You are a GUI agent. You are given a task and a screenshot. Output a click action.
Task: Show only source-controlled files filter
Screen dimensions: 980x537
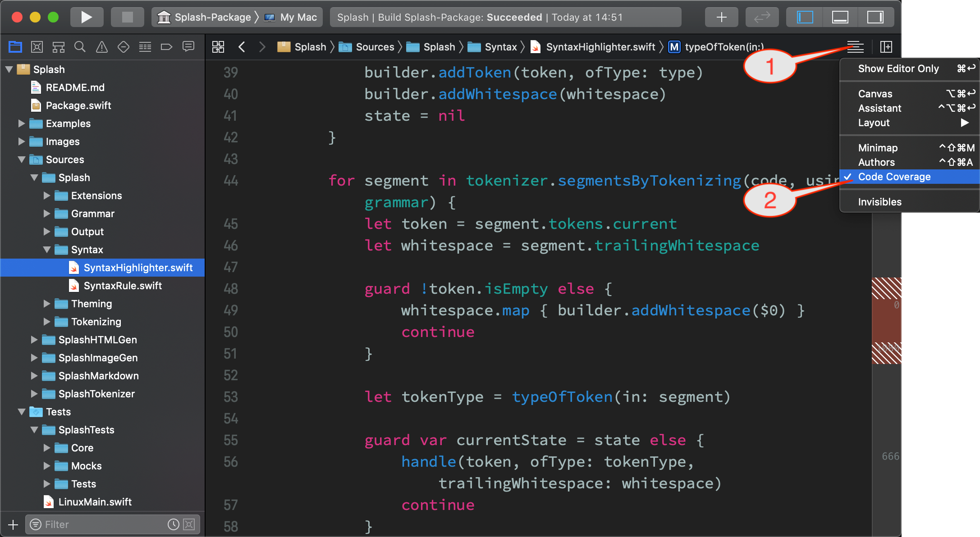(189, 524)
